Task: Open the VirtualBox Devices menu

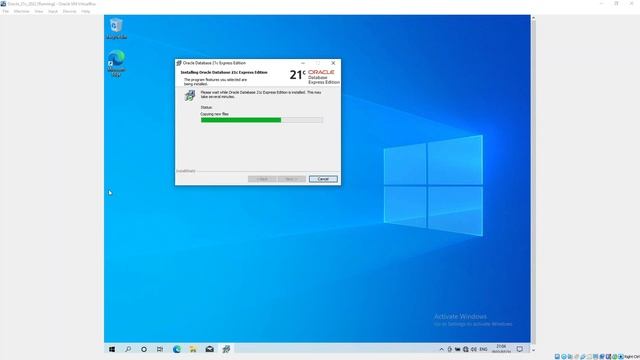Action: coord(69,11)
